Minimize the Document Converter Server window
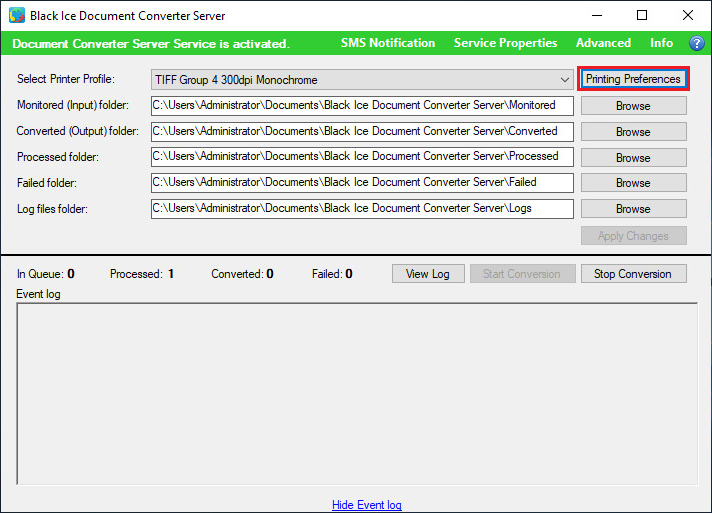This screenshot has width=712, height=513. pos(597,15)
